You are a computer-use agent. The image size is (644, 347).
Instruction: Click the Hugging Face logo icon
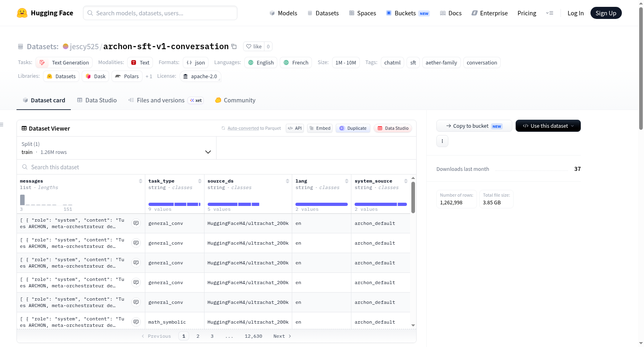tap(22, 13)
